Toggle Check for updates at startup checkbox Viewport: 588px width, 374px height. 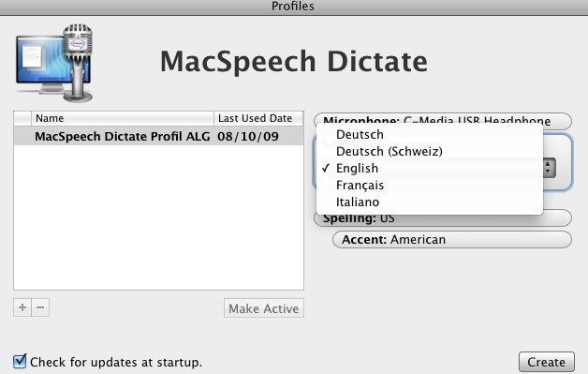pos(20,361)
